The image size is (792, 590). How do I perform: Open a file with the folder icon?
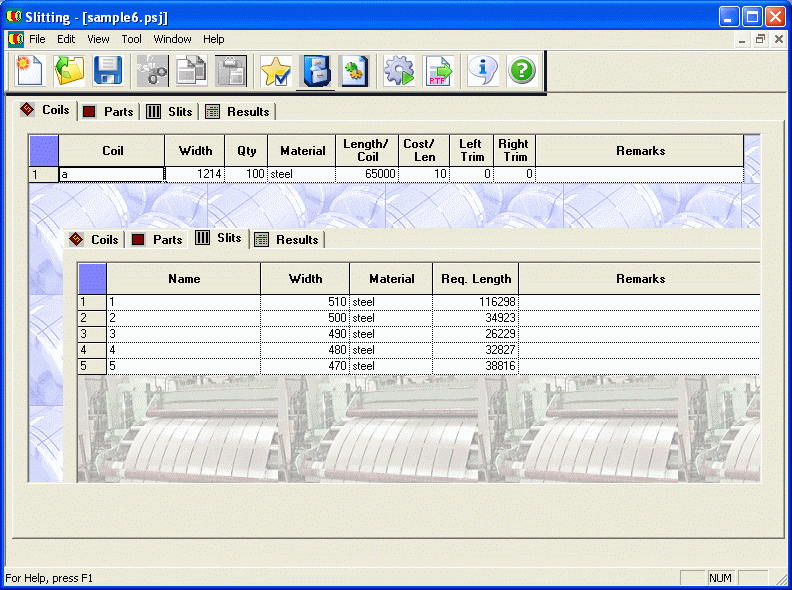68,71
